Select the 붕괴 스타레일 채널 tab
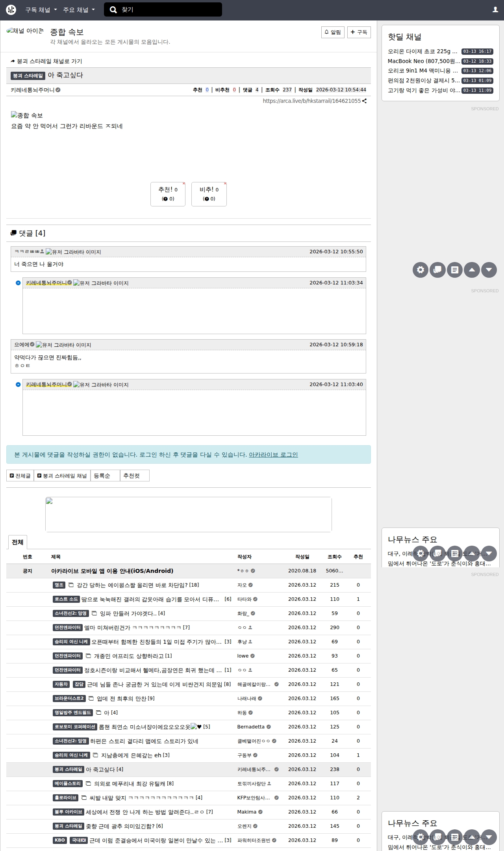 click(62, 476)
